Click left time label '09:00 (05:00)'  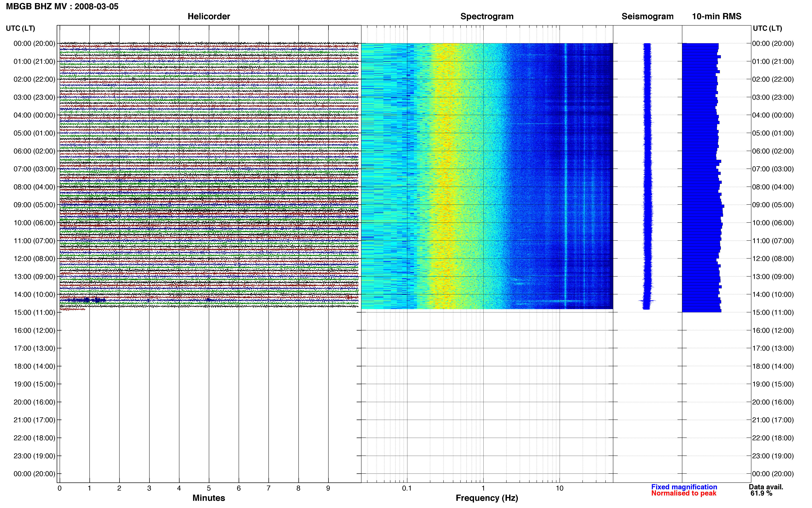point(34,205)
